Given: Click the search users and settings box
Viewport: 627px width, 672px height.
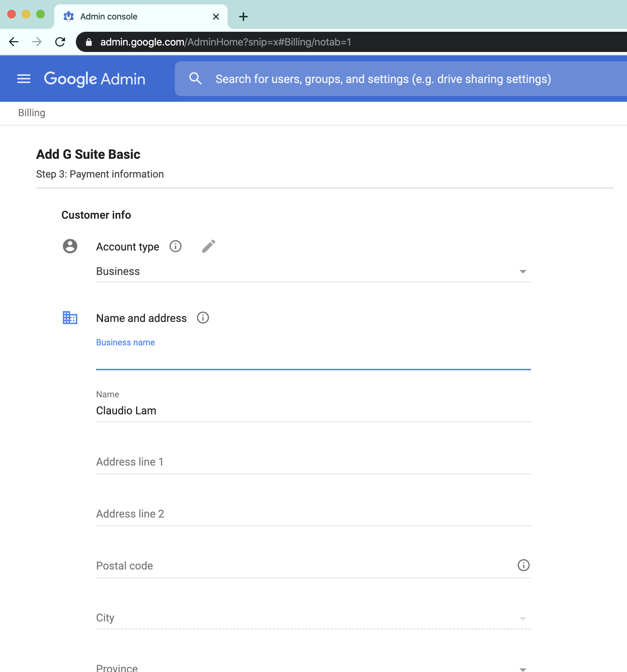Looking at the screenshot, I should point(401,79).
